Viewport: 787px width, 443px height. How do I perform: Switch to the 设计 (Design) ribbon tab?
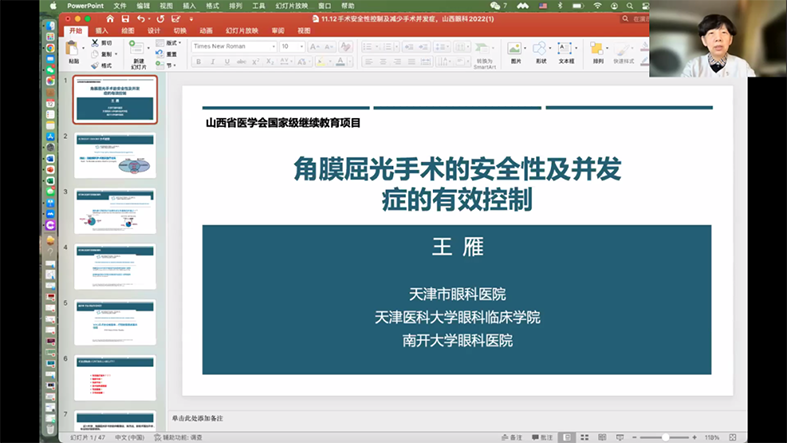154,31
